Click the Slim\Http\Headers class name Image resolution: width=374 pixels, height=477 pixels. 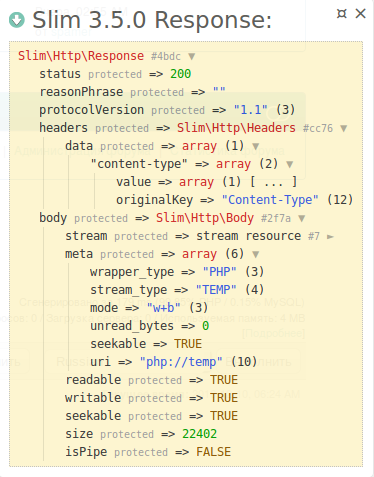(x=236, y=128)
